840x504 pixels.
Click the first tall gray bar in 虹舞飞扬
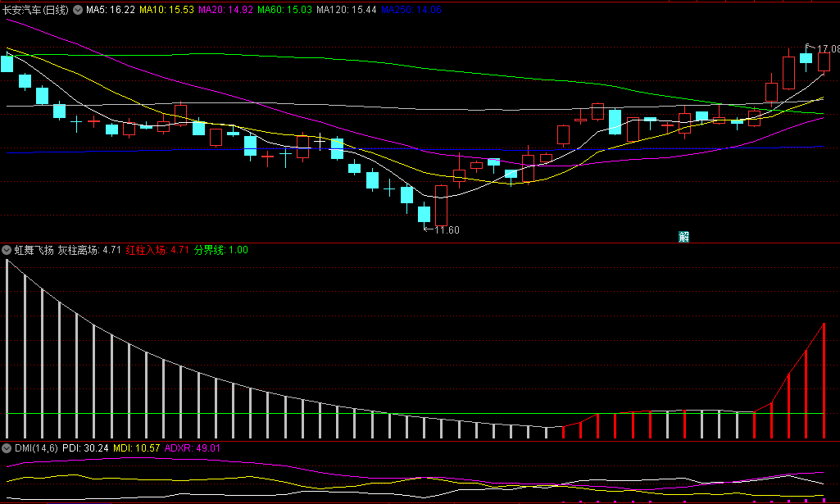7,348
